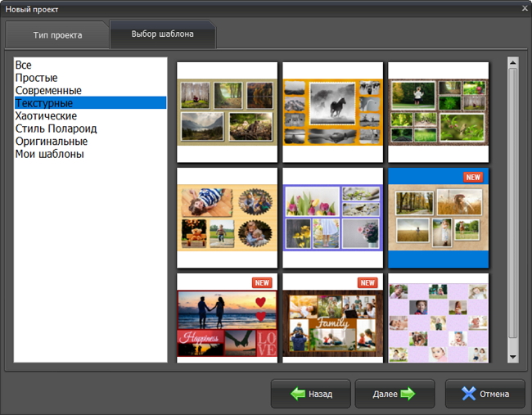532x415 pixels.
Task: Cancel with the Отмена button
Action: click(x=485, y=394)
